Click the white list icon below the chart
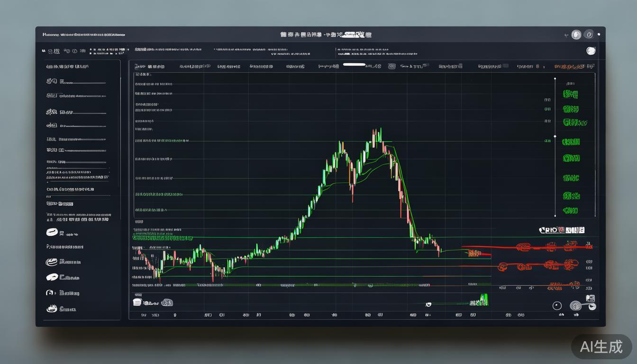 137,302
